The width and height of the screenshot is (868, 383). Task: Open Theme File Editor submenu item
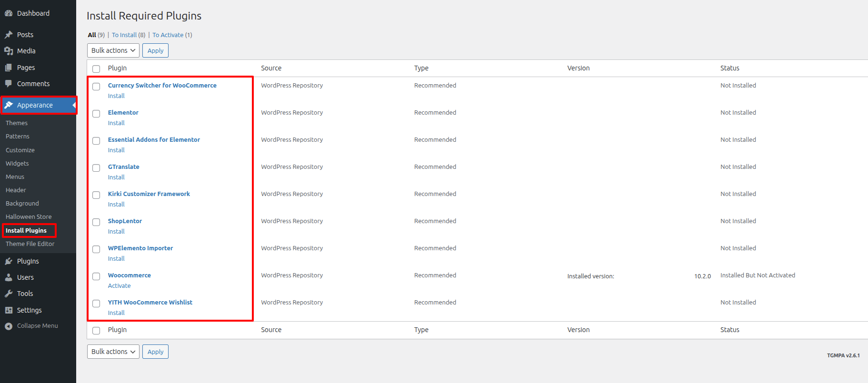tap(30, 244)
